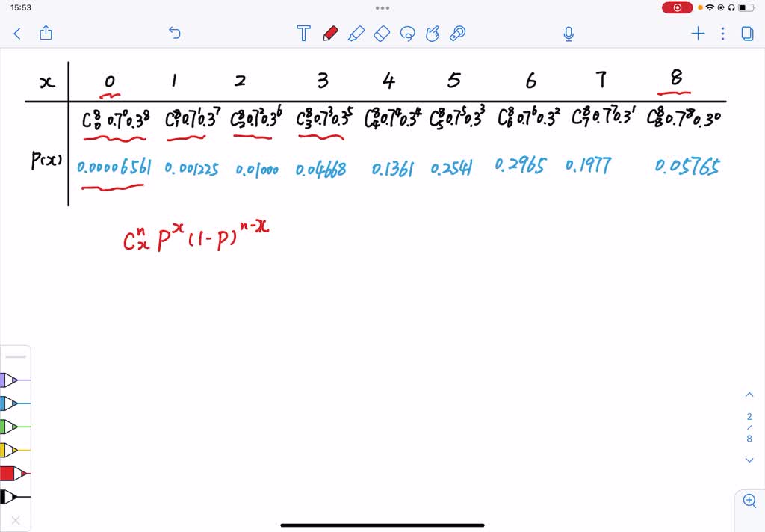Select the Highlighter tool
The width and height of the screenshot is (765, 532).
[x=356, y=34]
